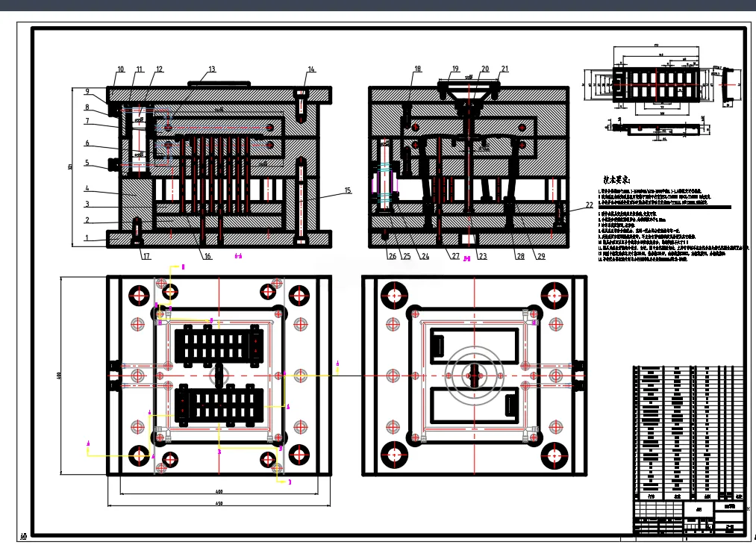
Task: Select balloon number 24
Action: pyautogui.click(x=425, y=256)
